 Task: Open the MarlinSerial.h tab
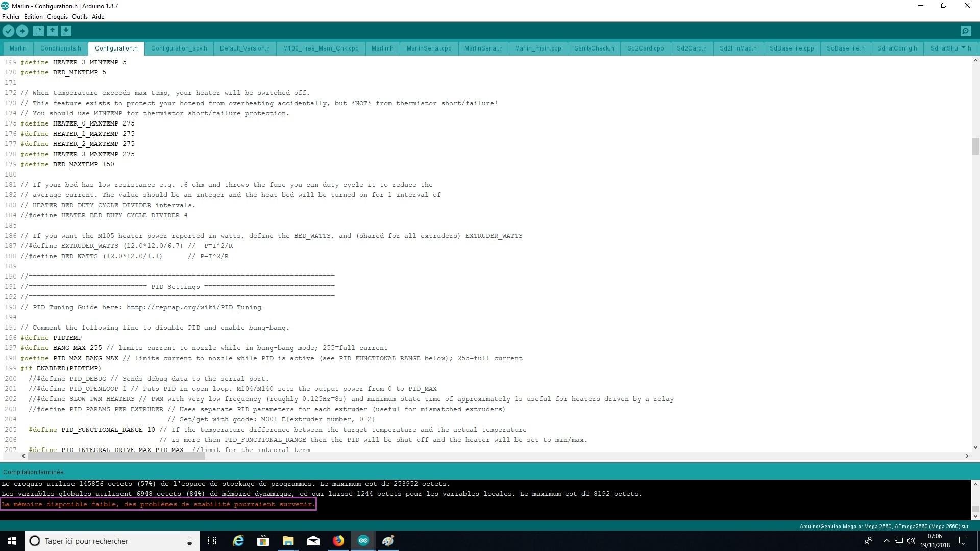pyautogui.click(x=483, y=48)
